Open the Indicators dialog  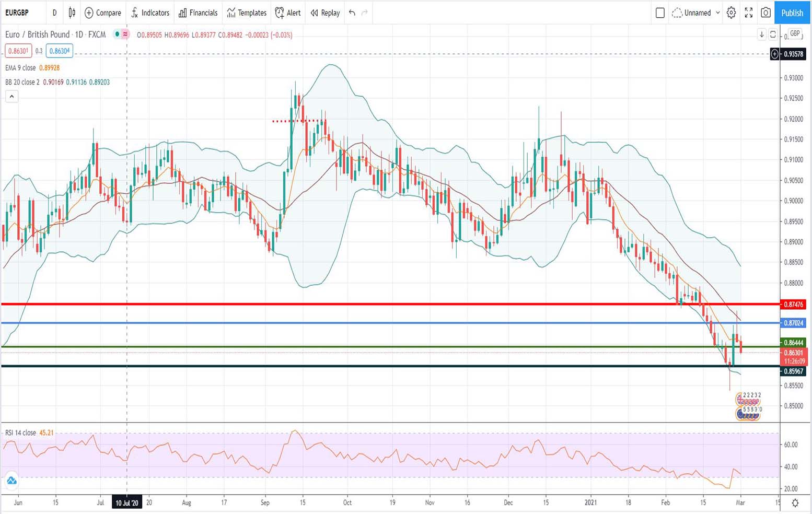150,13
